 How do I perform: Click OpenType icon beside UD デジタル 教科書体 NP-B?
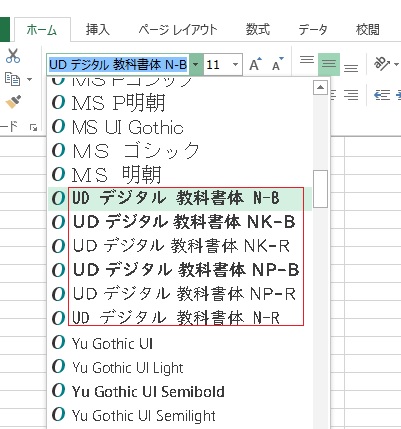point(58,270)
